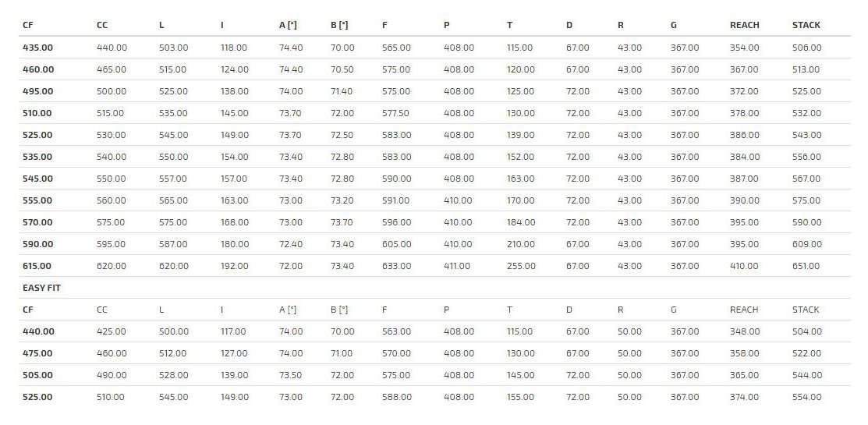Screen dimensions: 868x425
Task: Click the 651.00 stack value
Action: tap(806, 266)
